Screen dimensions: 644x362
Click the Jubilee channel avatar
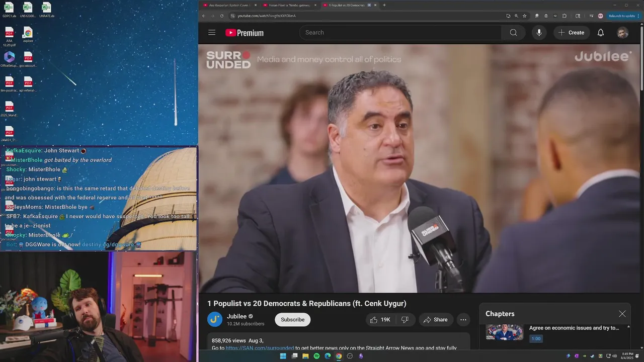[x=215, y=319]
